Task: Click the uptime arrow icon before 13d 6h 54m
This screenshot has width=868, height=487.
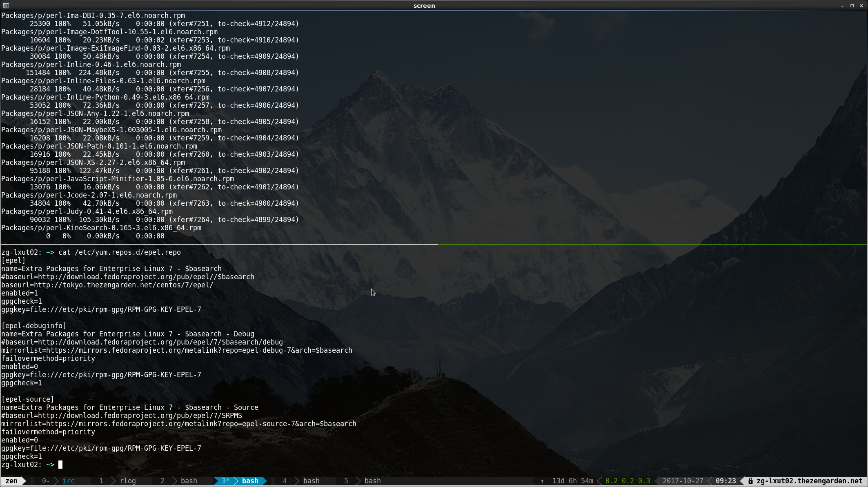Action: pos(542,481)
